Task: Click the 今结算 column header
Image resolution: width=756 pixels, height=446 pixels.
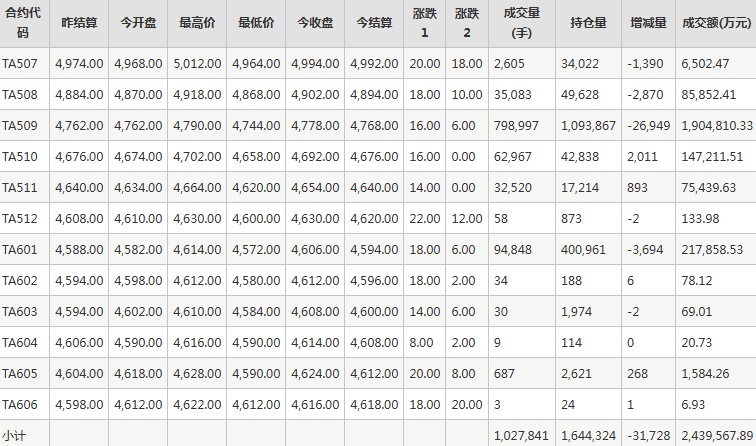Action: point(374,23)
